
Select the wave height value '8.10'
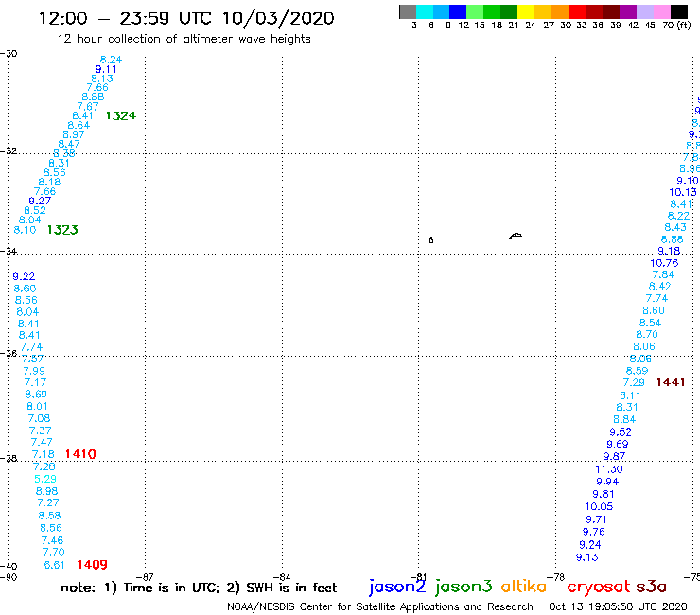25,230
